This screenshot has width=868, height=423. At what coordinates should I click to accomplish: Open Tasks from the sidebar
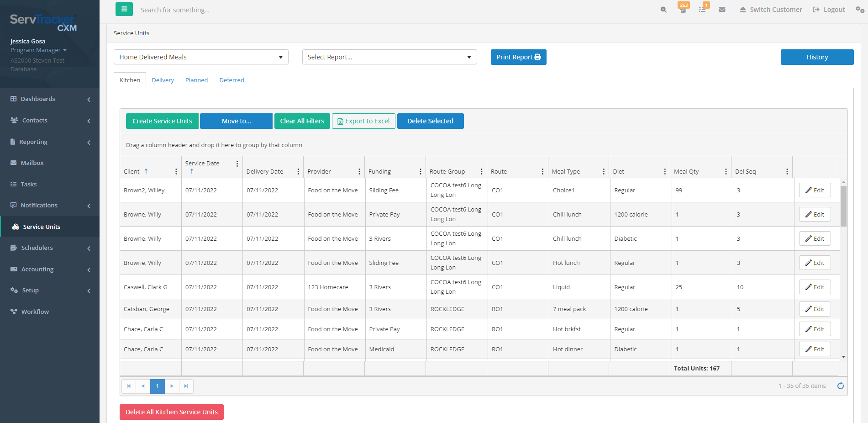(28, 184)
